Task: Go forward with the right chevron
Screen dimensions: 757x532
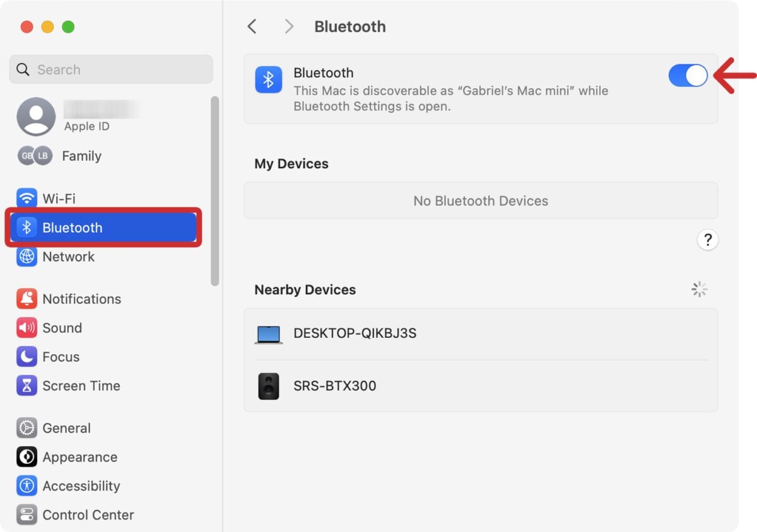Action: (289, 26)
